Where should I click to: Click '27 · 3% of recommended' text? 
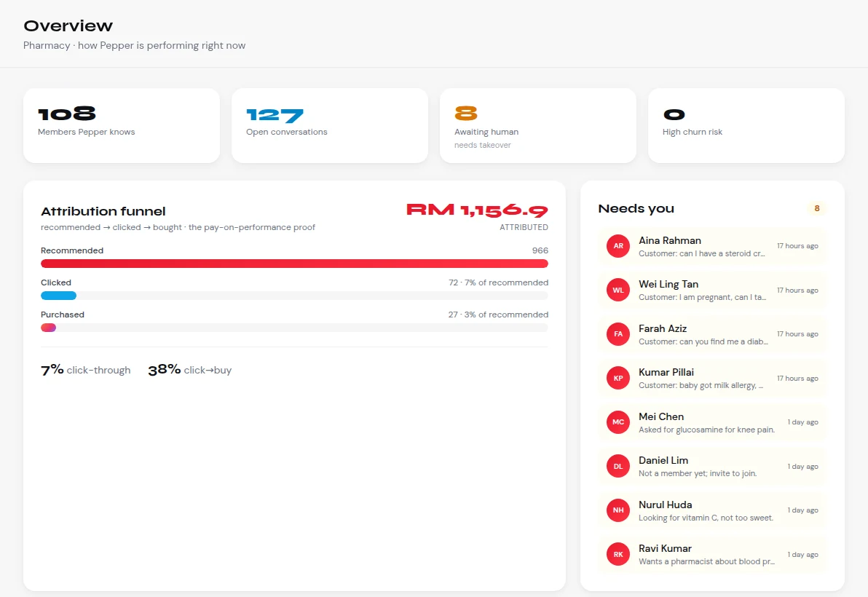click(x=498, y=315)
